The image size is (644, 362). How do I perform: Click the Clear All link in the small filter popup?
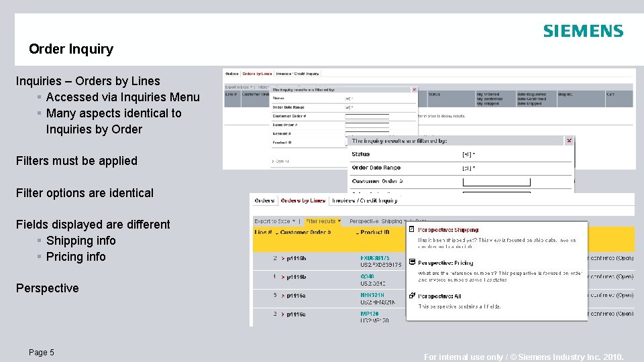[x=280, y=162]
